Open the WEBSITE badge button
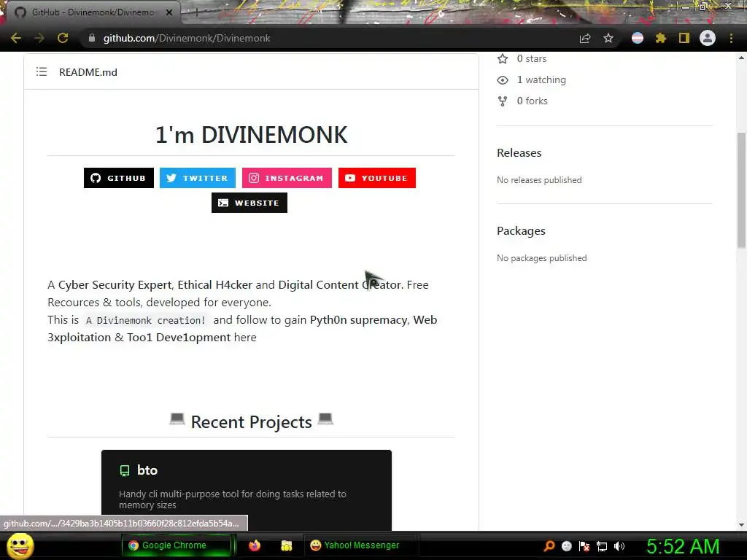 249,203
